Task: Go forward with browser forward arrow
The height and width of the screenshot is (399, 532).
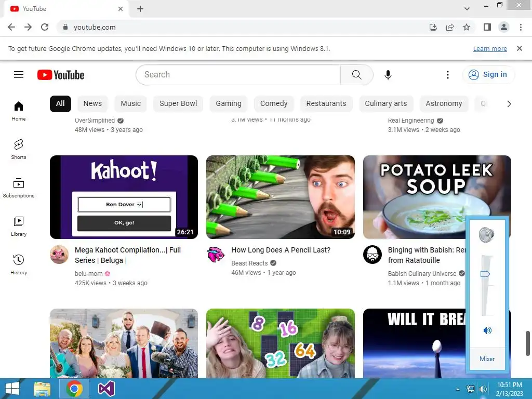Action: point(28,27)
